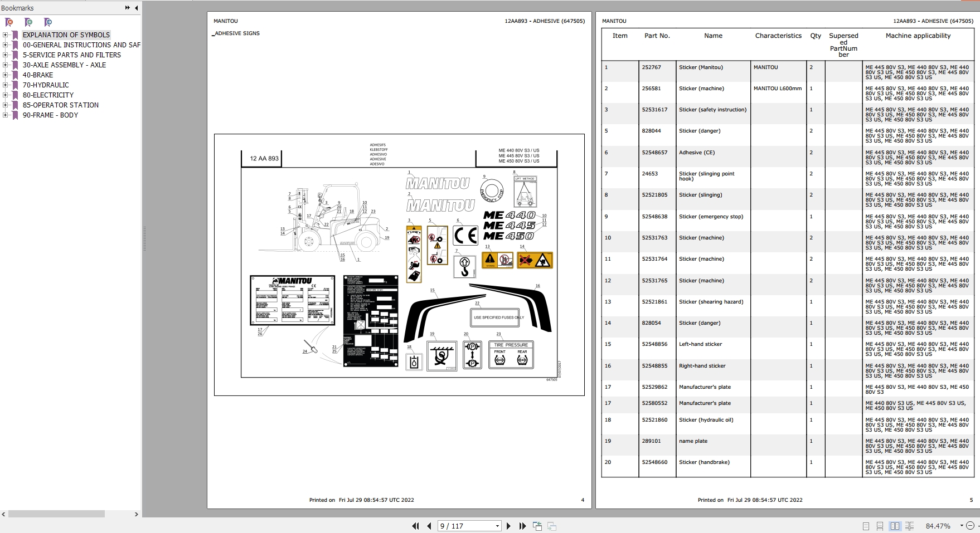Click the next view icon

(552, 526)
